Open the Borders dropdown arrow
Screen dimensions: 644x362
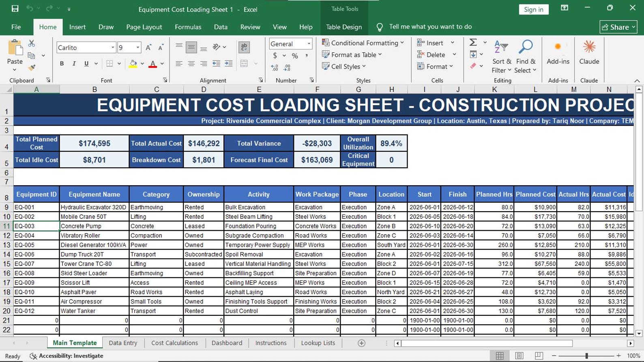coord(119,64)
